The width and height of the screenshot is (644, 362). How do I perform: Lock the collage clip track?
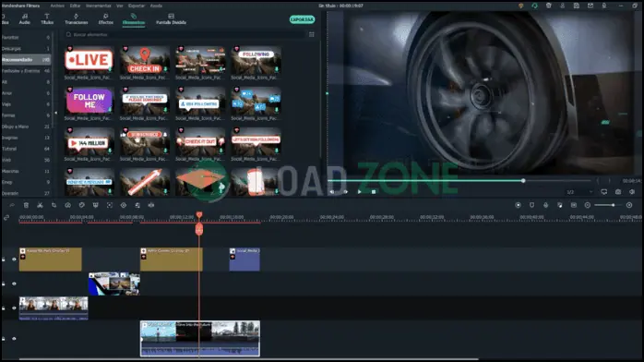[4, 284]
